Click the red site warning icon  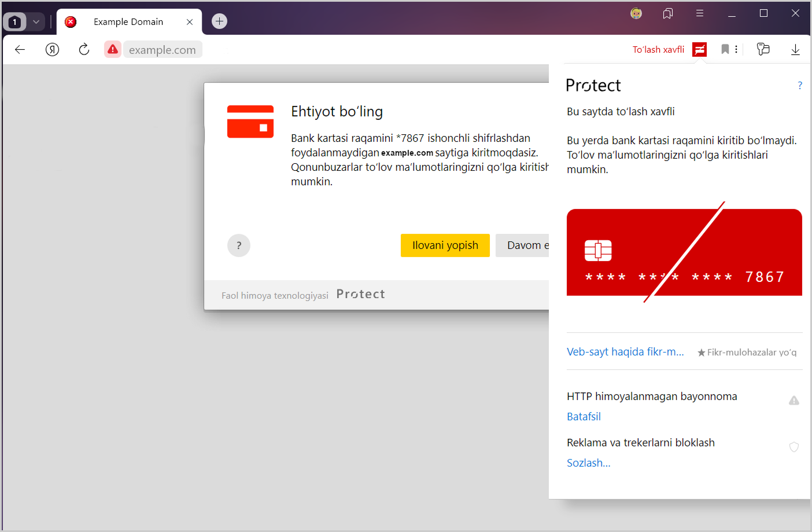click(113, 50)
